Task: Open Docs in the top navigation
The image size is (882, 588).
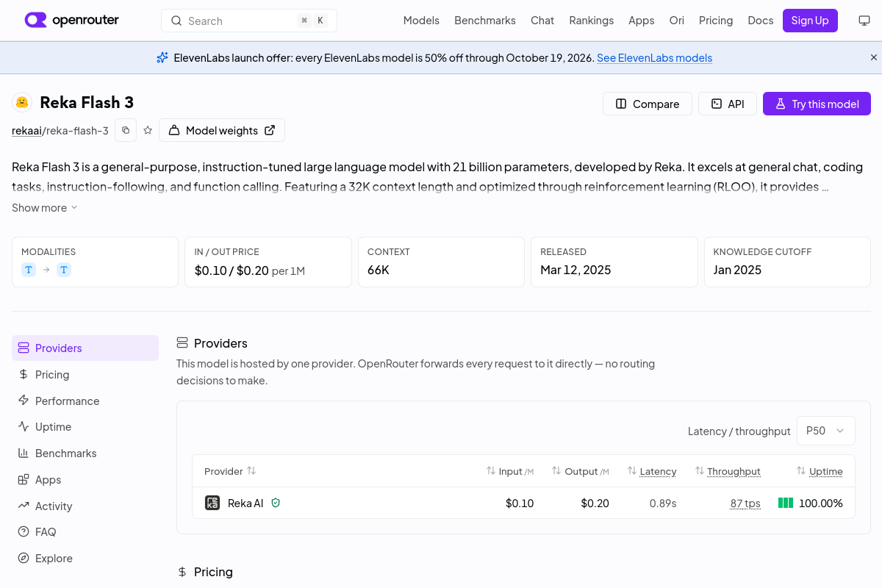Action: pyautogui.click(x=761, y=21)
